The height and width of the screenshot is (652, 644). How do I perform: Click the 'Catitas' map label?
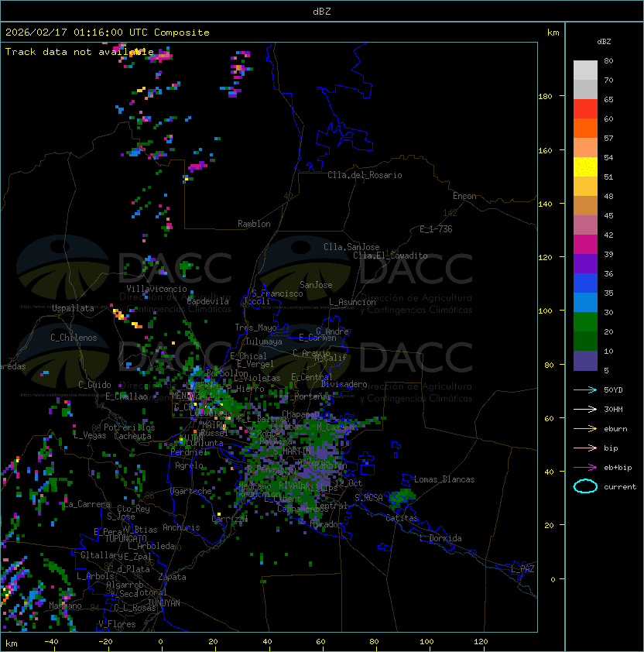pyautogui.click(x=402, y=518)
